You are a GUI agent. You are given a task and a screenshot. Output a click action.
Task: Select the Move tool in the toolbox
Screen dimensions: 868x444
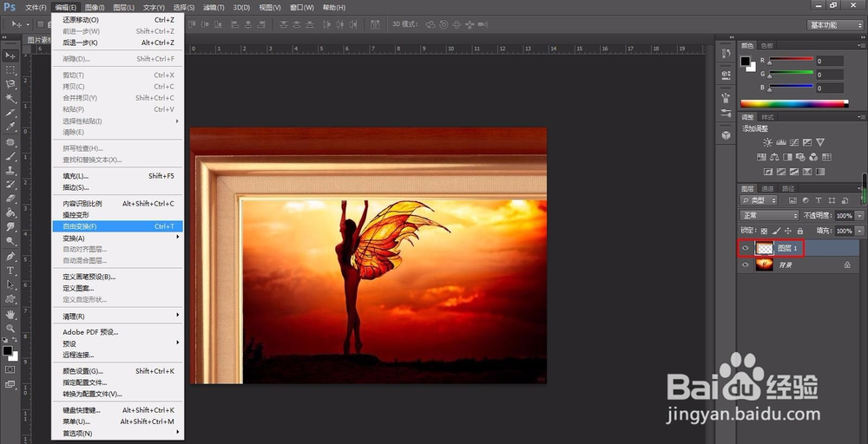pos(10,55)
